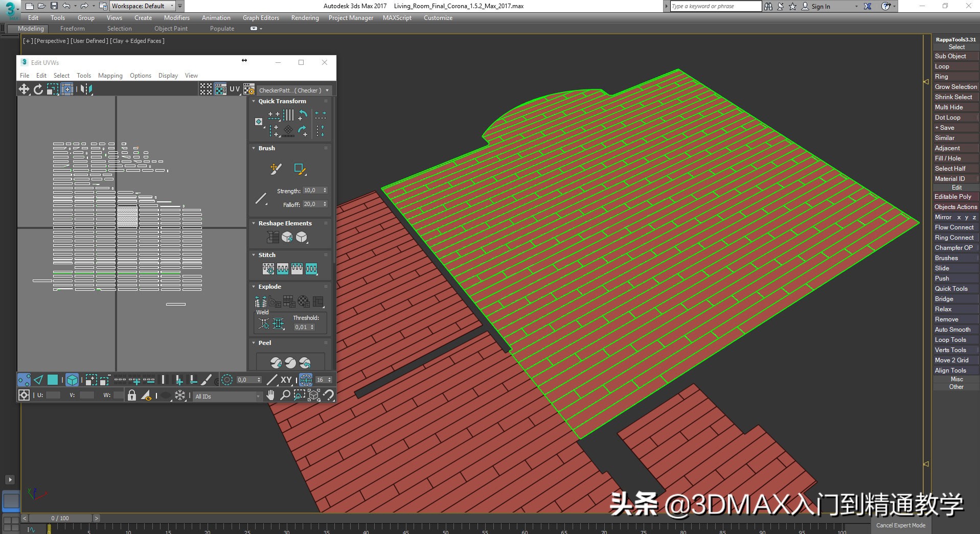Click the Quick Peel icon

click(276, 363)
